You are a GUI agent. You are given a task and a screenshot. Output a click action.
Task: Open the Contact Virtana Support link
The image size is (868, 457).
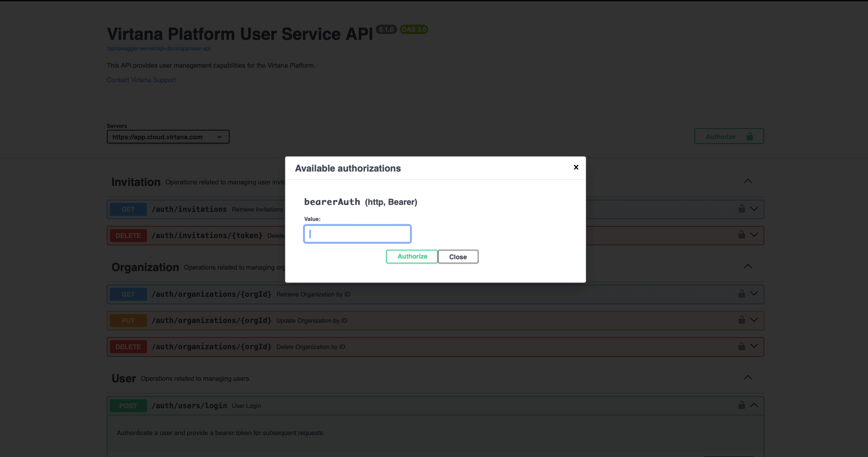point(141,80)
